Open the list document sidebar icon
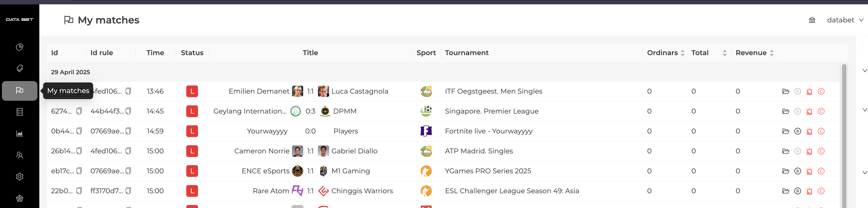This screenshot has height=208, width=868. pos(20,112)
